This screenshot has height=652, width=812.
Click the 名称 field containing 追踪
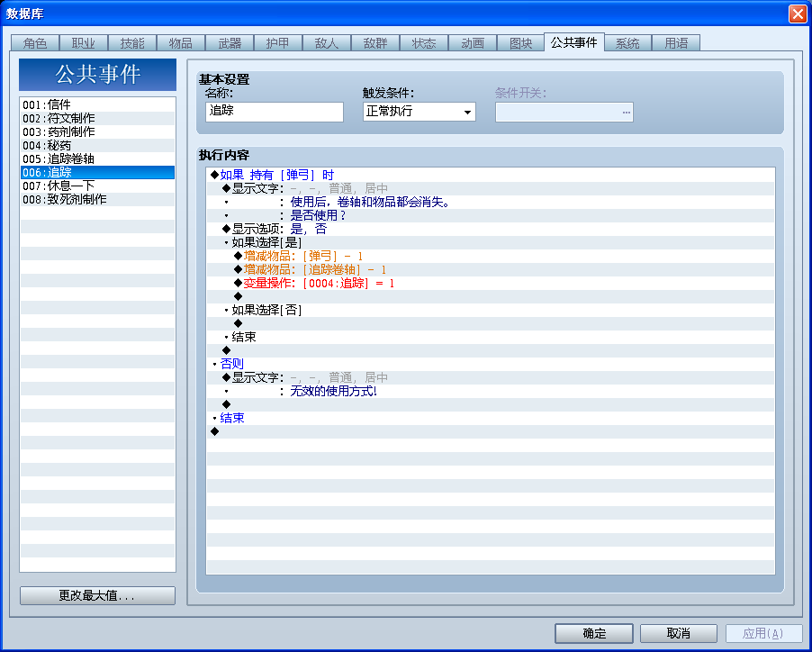(x=275, y=112)
